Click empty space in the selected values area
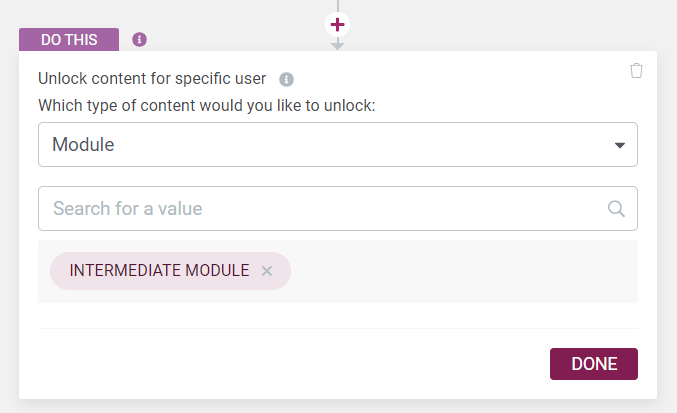 pyautogui.click(x=462, y=271)
